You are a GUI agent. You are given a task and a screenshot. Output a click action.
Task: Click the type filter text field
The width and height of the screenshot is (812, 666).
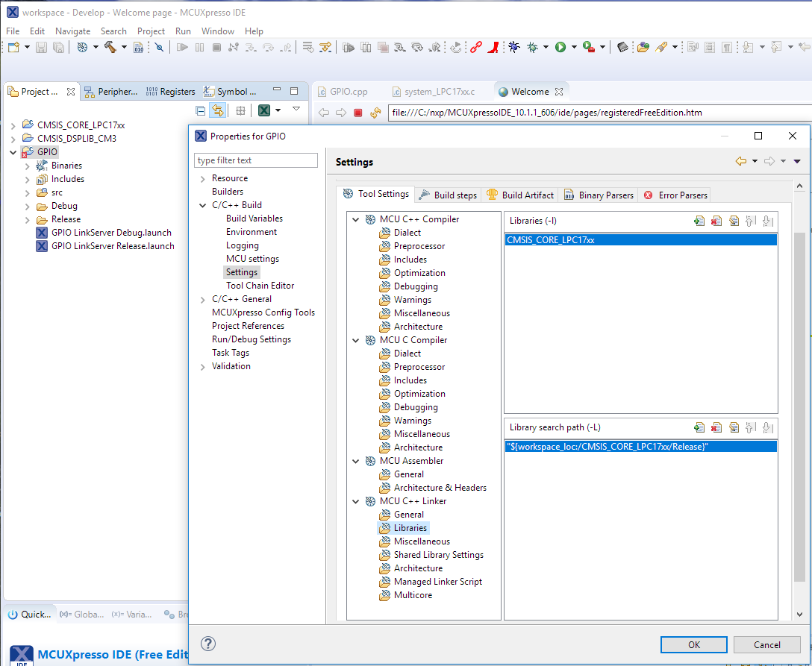pos(256,160)
